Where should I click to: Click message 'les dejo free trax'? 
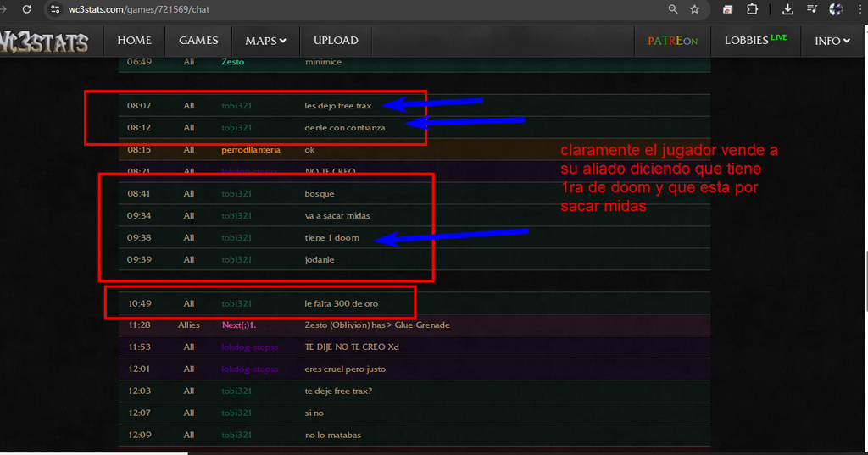(x=337, y=106)
